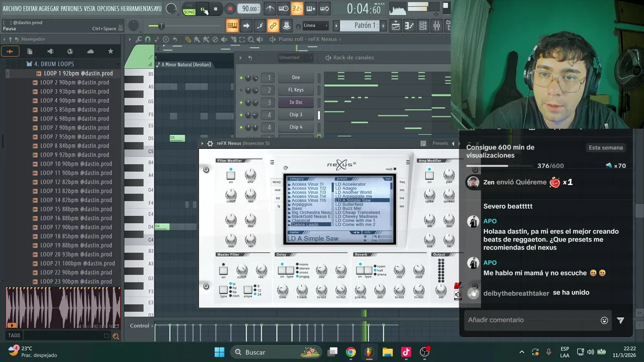Open the Nexus mod tab button
Viewport: 644px width, 362px height.
coord(277,190)
